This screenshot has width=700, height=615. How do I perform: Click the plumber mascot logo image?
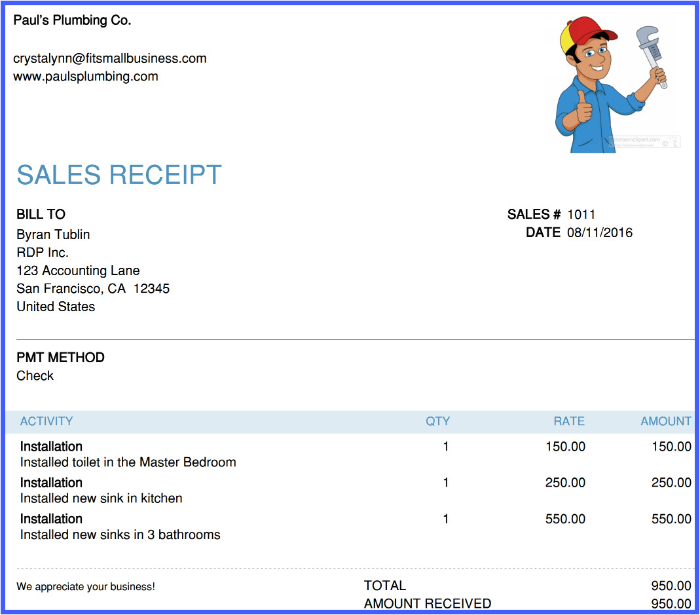click(612, 85)
